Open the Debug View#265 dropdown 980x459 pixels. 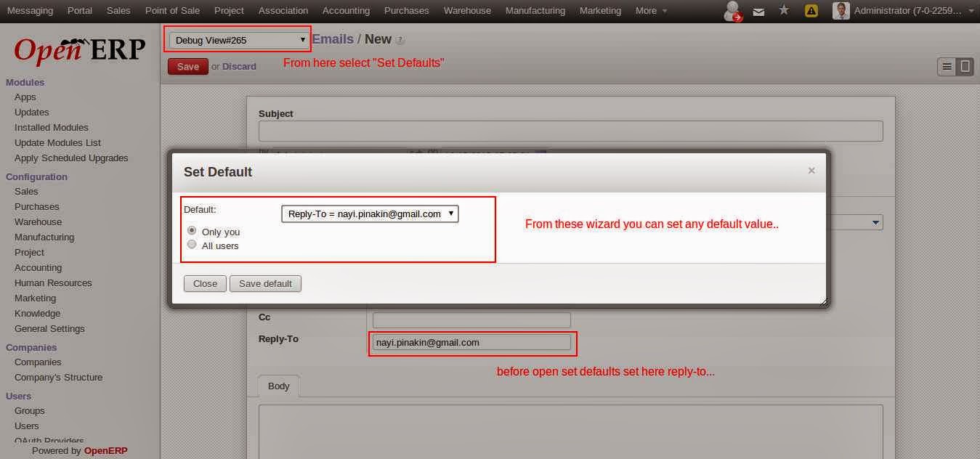point(238,40)
